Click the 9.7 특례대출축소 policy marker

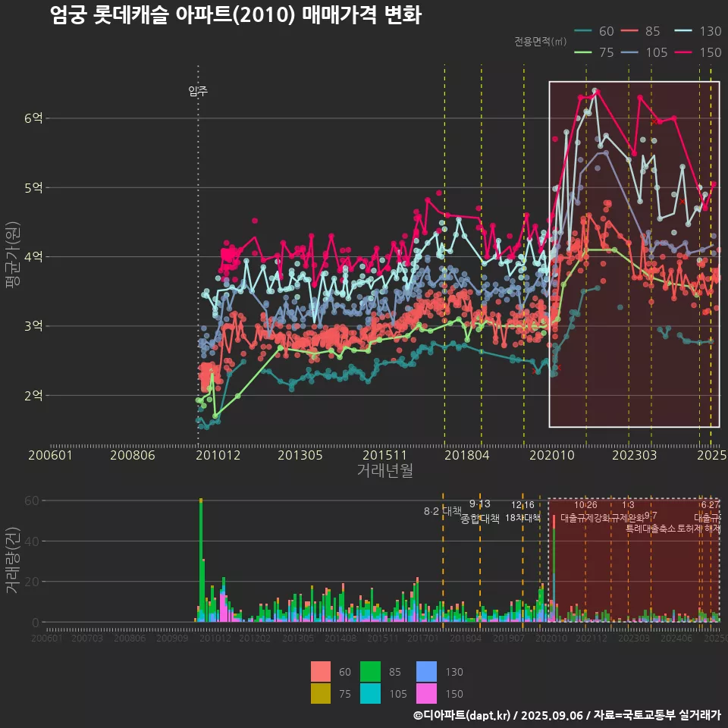pyautogui.click(x=651, y=522)
